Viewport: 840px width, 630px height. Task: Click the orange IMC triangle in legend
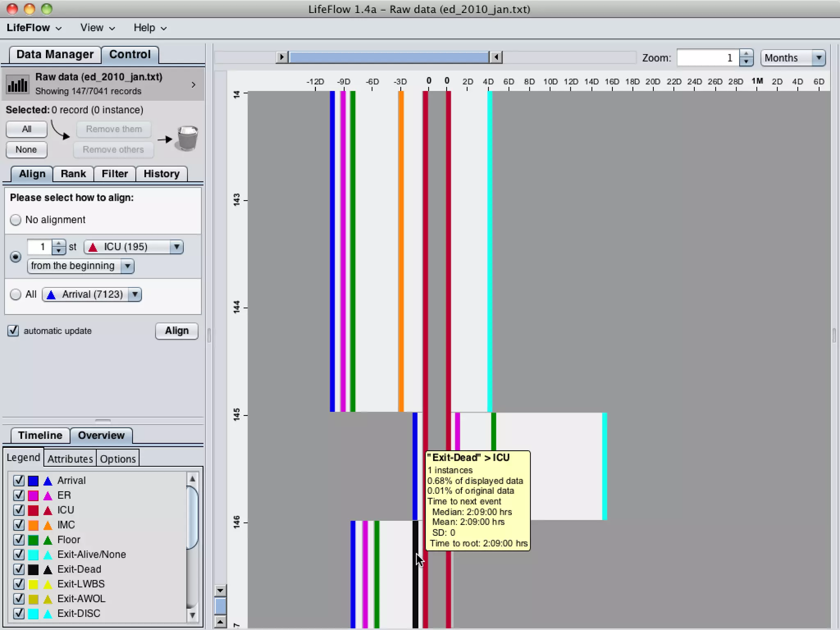[x=48, y=525]
